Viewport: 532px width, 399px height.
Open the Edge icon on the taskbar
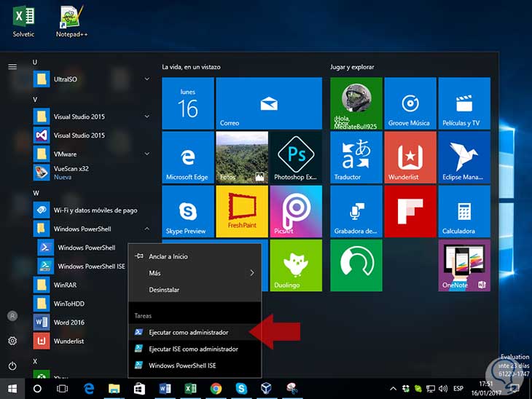click(89, 389)
